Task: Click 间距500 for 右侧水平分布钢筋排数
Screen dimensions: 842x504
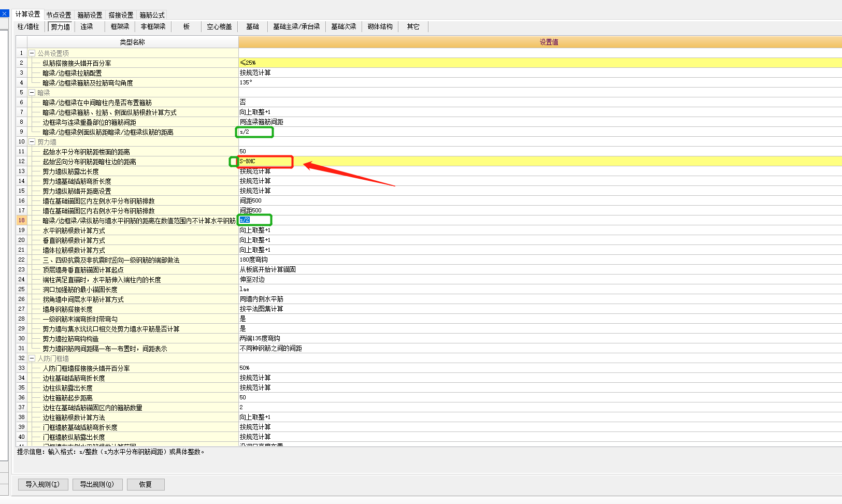Action: (540, 210)
